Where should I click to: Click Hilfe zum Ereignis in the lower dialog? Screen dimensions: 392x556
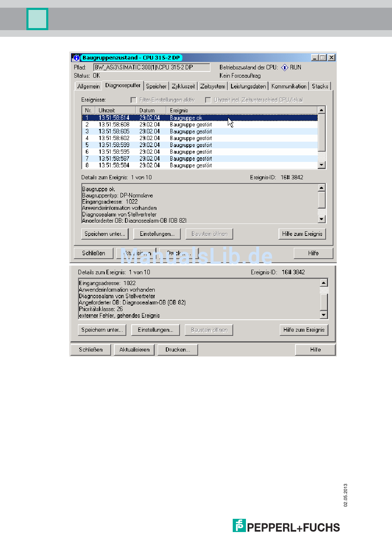(x=304, y=330)
